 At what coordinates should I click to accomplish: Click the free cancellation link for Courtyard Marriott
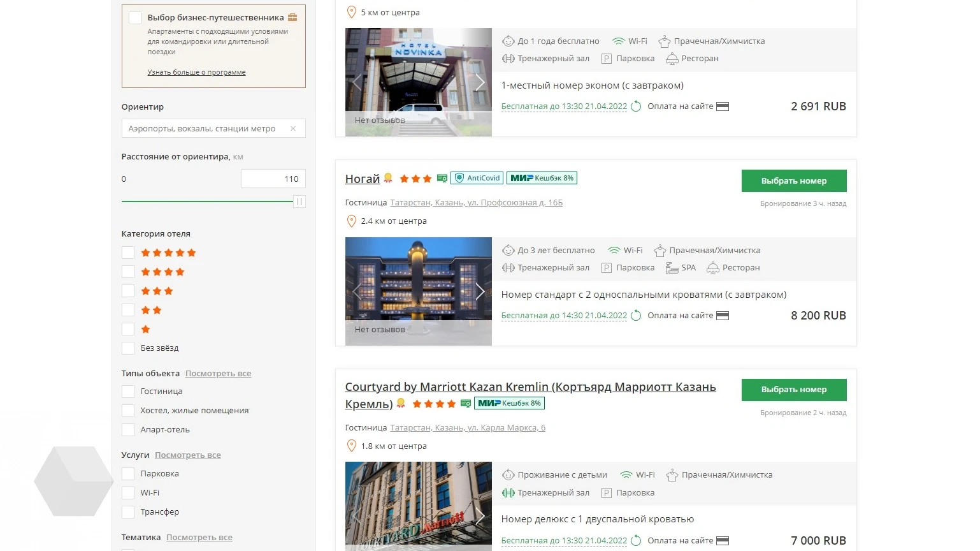[x=564, y=540]
